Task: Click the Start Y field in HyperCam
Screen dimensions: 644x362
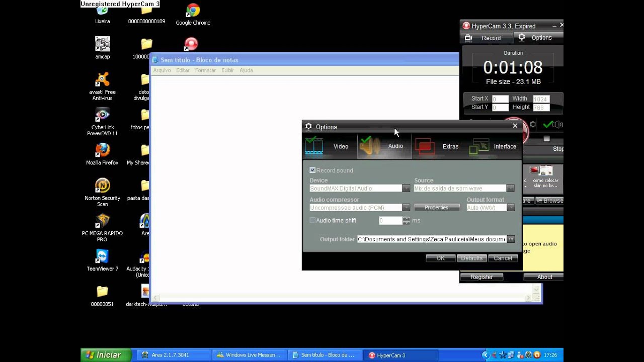Action: click(x=500, y=108)
